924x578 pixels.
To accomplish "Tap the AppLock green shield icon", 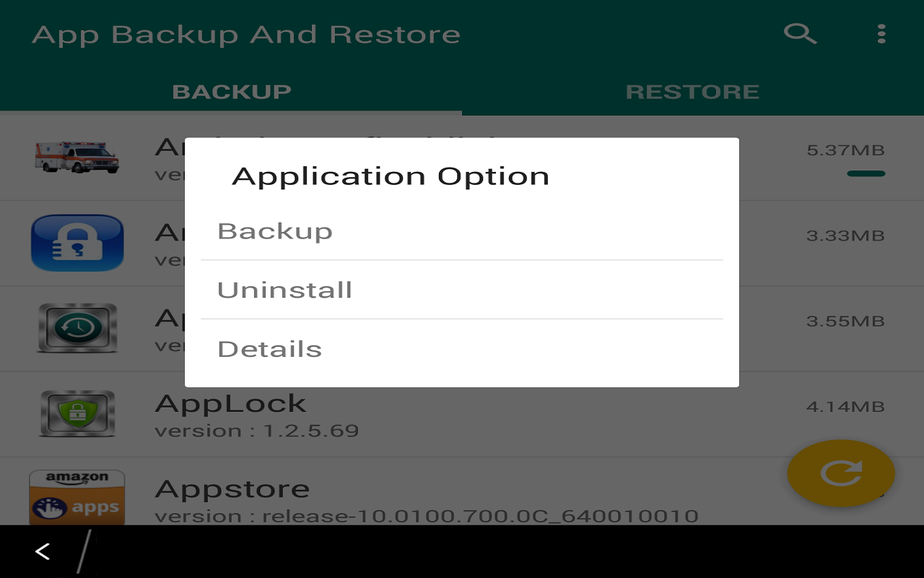I will tap(77, 415).
